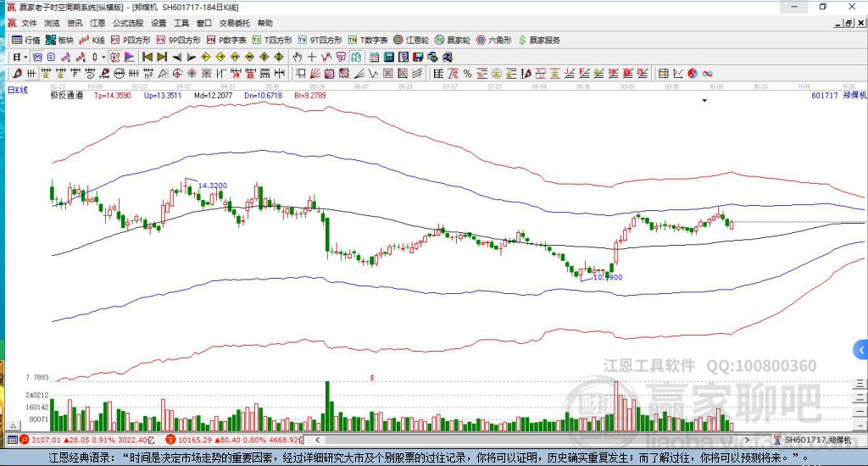Click horizontal scrollbar right arrow
This screenshot has width=868, height=466.
coord(747,440)
